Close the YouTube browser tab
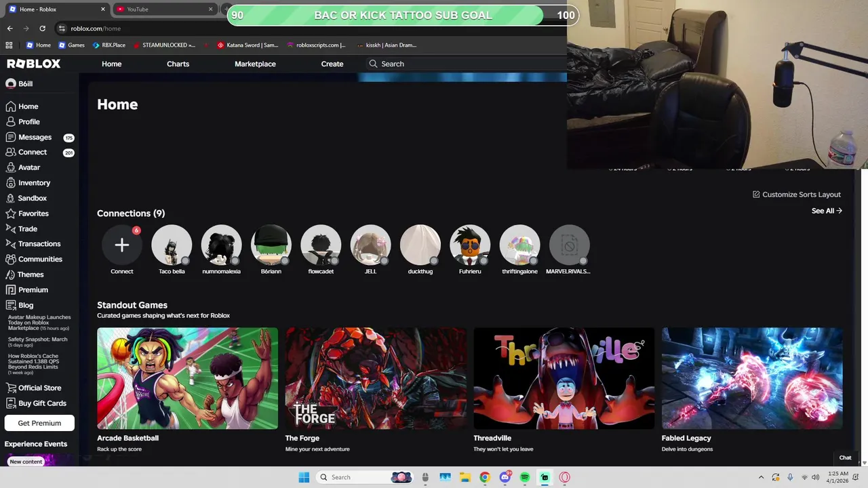 click(x=210, y=9)
